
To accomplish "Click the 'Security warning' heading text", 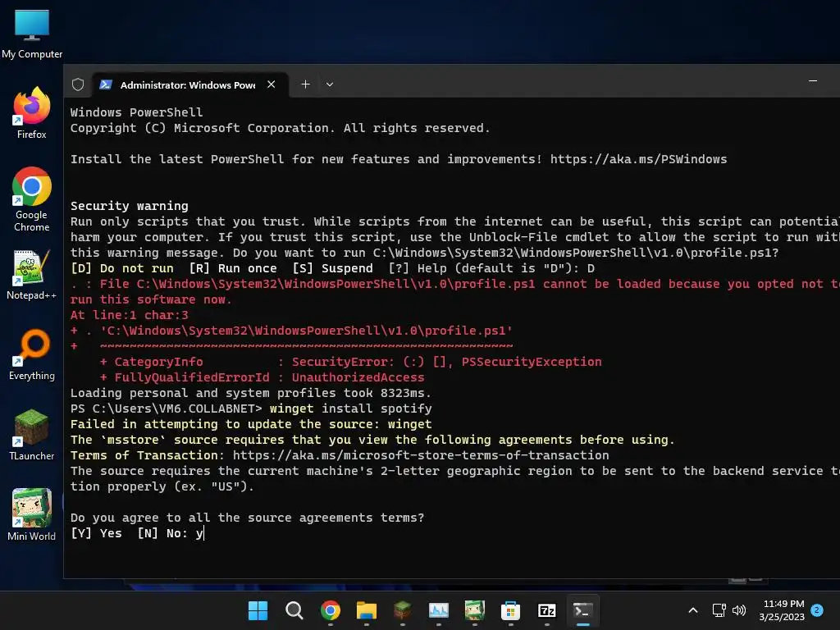I will coord(129,206).
